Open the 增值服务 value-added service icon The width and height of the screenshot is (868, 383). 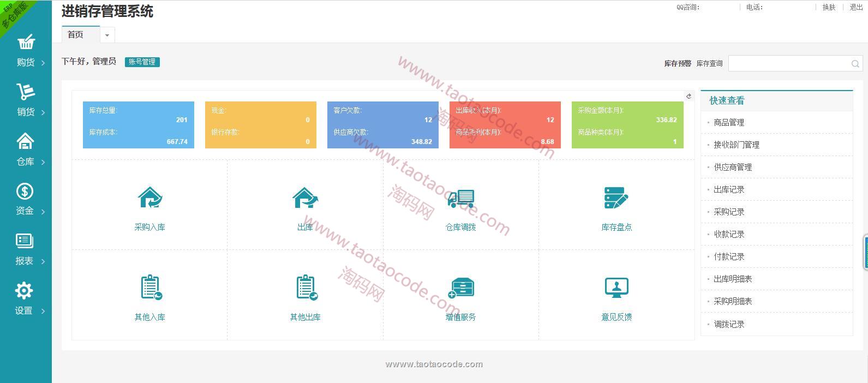461,288
